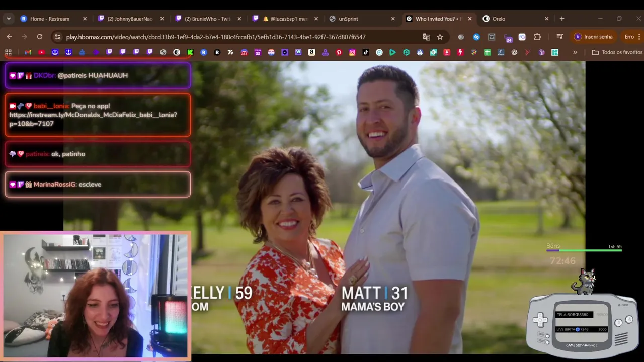Click the pixel cat Bóris sprite
The height and width of the screenshot is (362, 644).
585,281
